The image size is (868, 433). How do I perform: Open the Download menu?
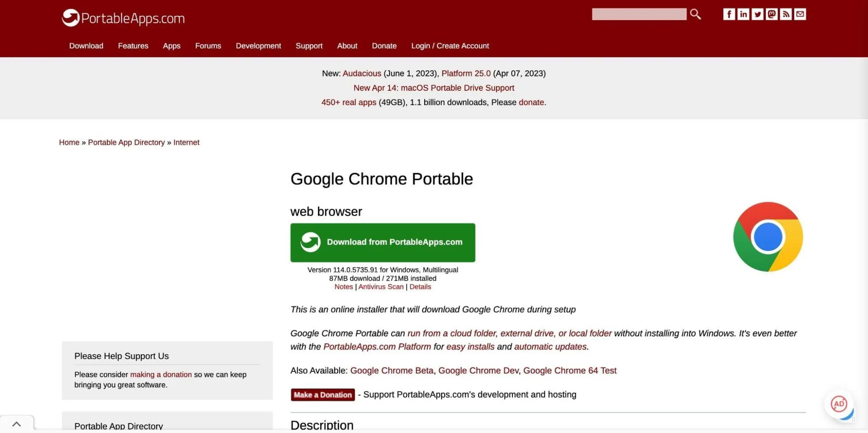(86, 46)
